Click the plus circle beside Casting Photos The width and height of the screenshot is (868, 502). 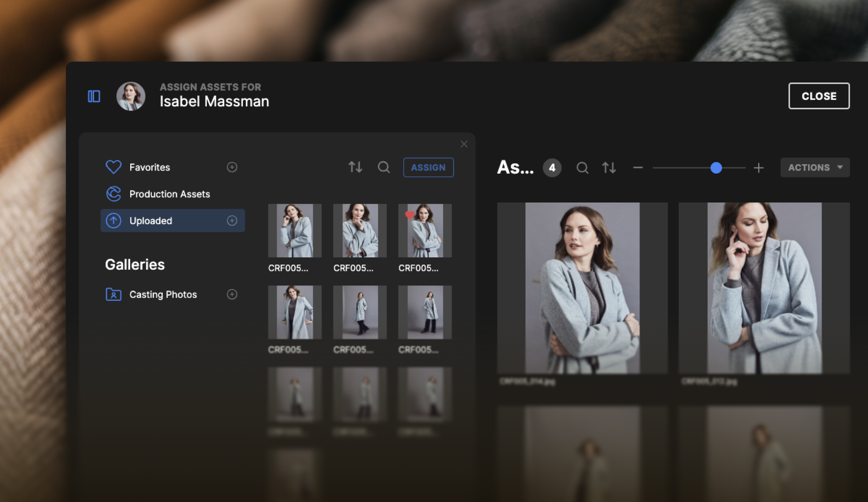(x=232, y=294)
